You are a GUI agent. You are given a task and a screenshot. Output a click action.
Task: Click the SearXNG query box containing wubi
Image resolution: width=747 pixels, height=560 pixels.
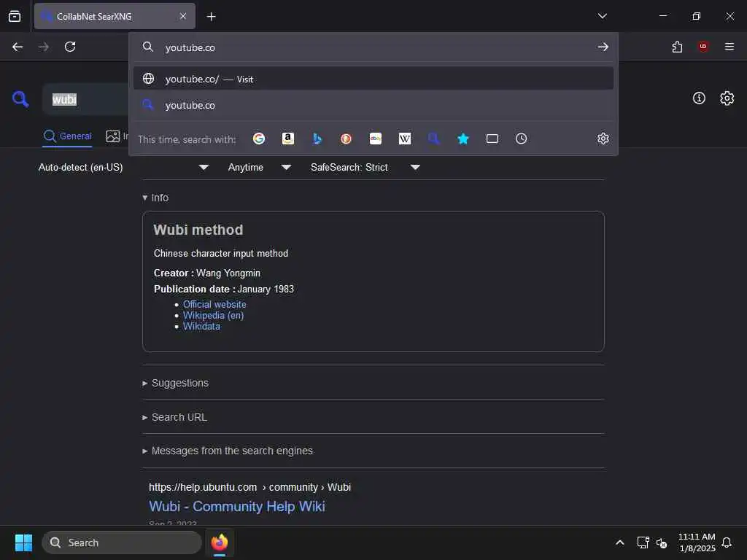pos(86,99)
